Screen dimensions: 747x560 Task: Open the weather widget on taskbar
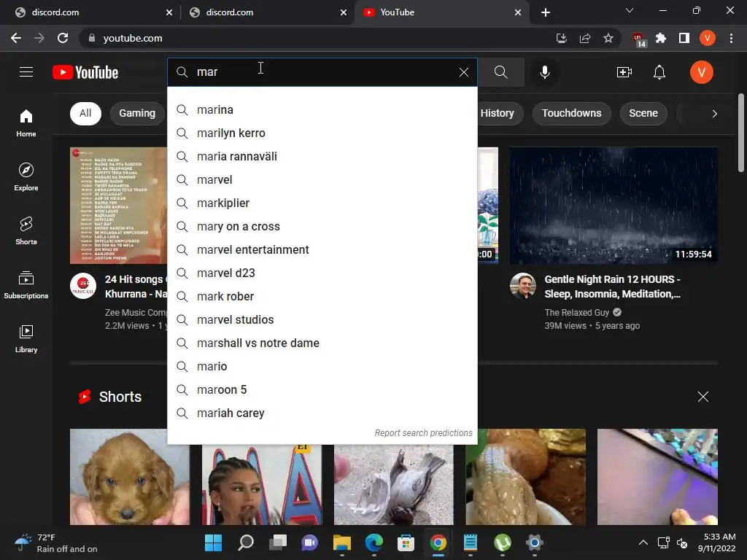click(55, 542)
